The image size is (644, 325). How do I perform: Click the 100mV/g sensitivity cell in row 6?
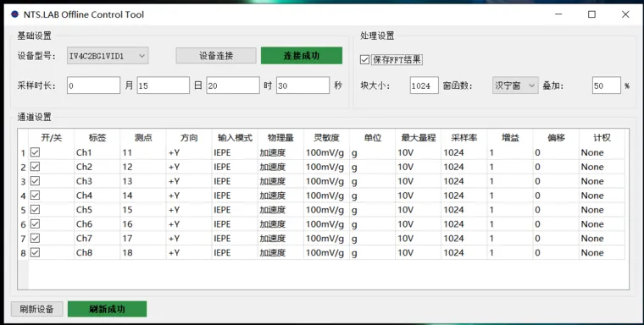[x=326, y=224]
